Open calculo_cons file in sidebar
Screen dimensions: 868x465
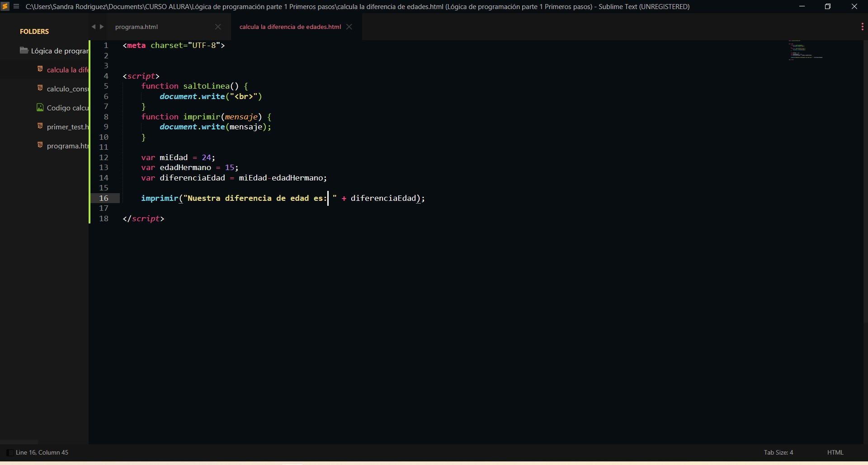pos(68,89)
